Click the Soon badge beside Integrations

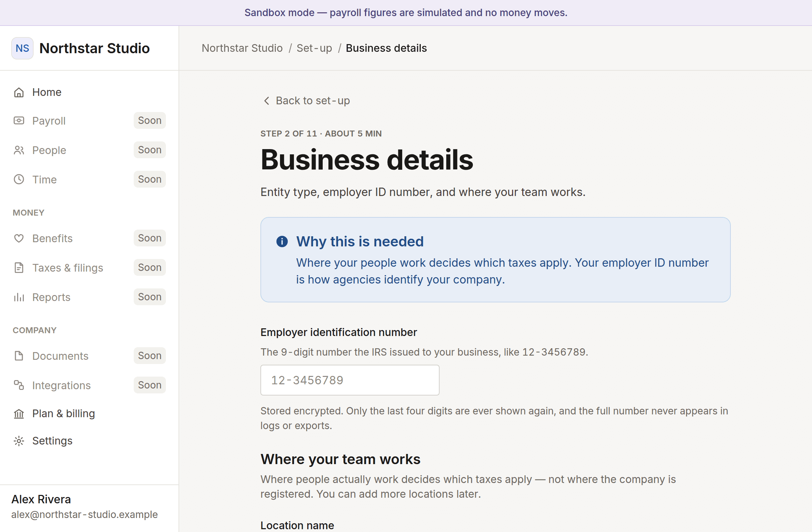(x=150, y=385)
